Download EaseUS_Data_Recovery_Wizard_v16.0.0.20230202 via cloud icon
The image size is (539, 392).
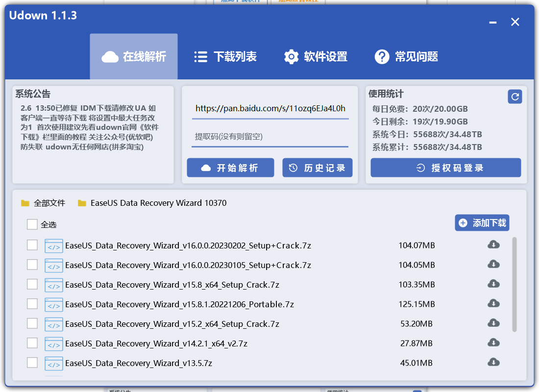pyautogui.click(x=493, y=245)
